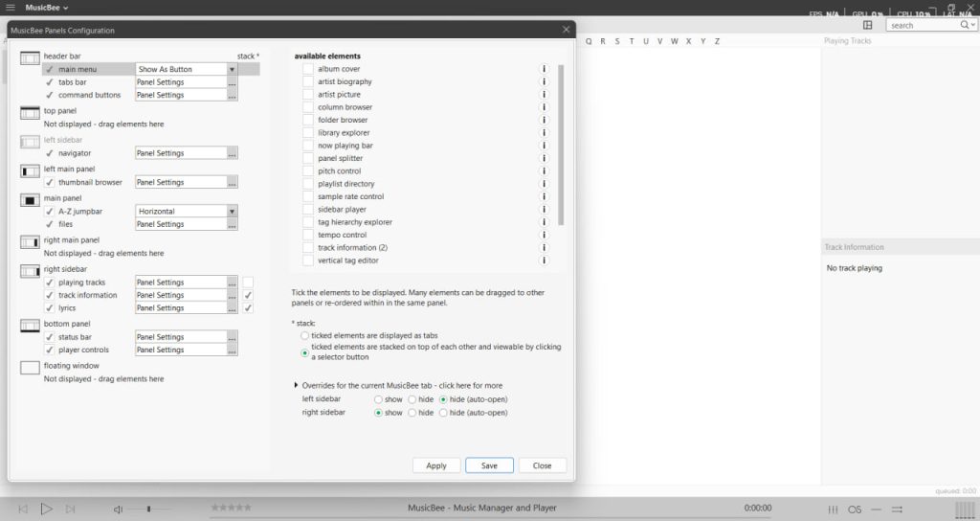Set the star rating in player bar

232,508
